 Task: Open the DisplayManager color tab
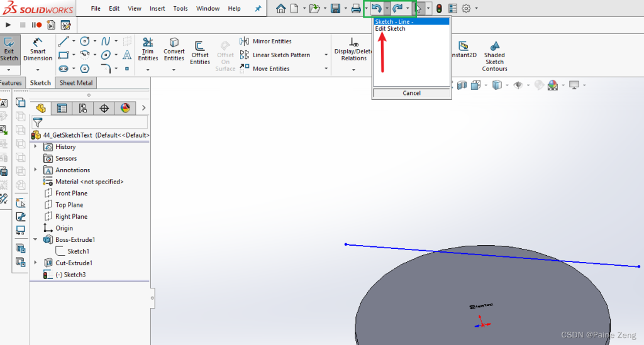point(125,108)
